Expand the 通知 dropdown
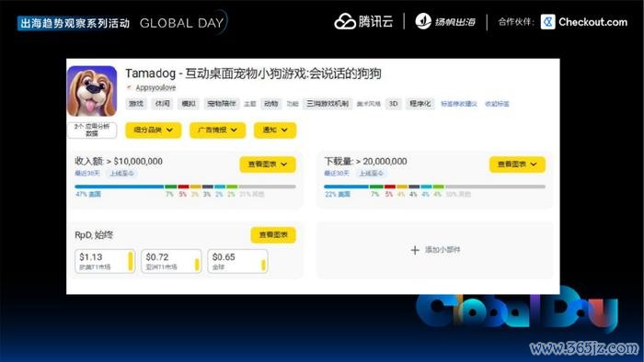Screen dimensions: 644x362 point(275,130)
